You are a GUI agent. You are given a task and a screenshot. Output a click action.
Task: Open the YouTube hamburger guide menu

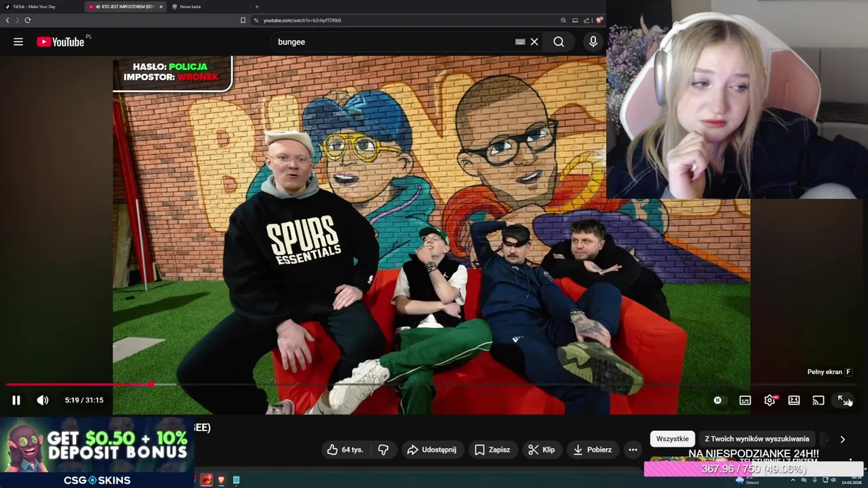coord(18,42)
